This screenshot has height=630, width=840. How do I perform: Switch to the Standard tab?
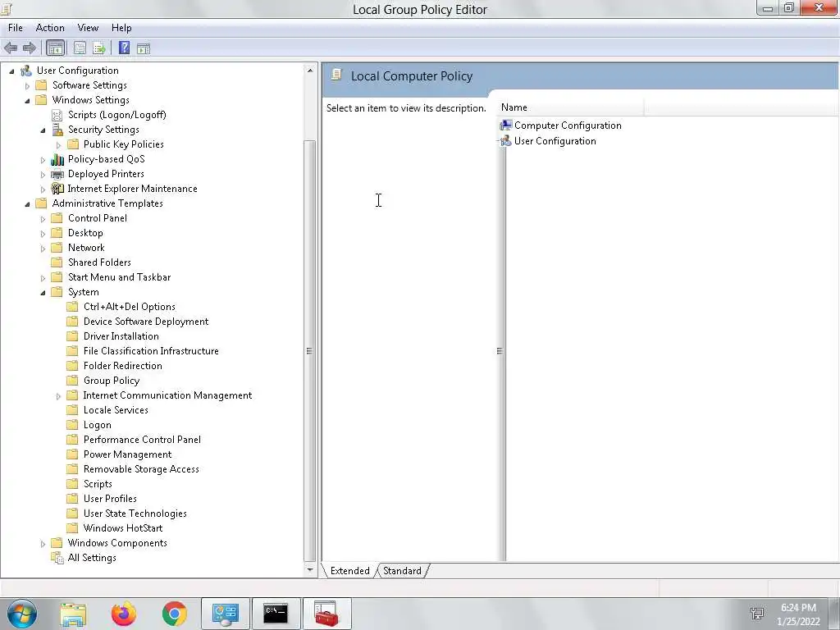tap(402, 571)
